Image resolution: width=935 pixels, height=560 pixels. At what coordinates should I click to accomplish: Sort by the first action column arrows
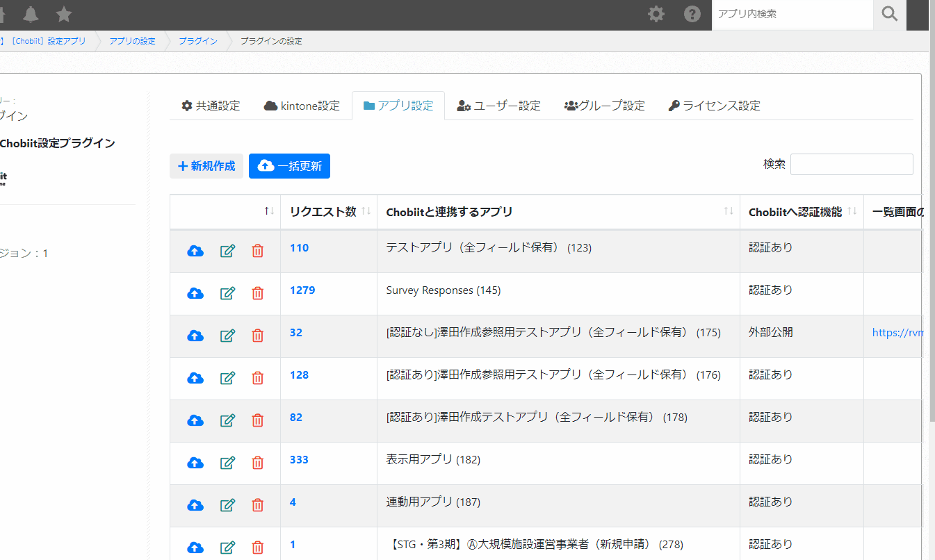click(269, 211)
